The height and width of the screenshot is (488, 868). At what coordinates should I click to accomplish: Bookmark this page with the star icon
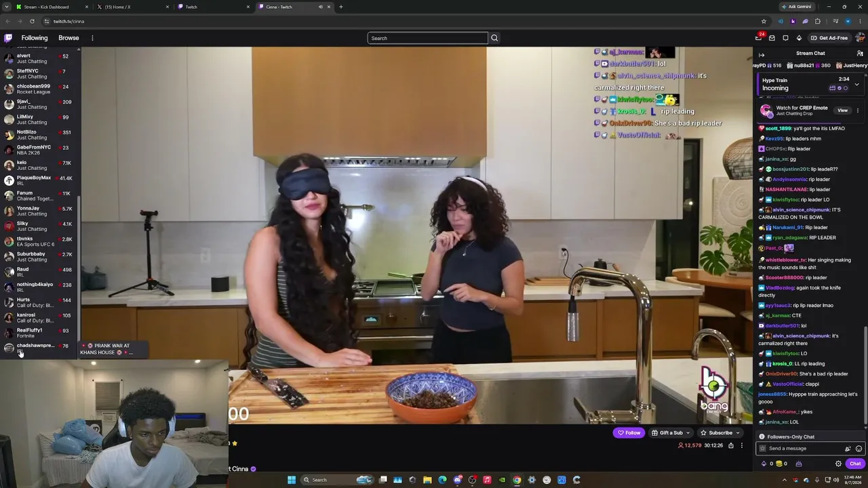pyautogui.click(x=764, y=21)
